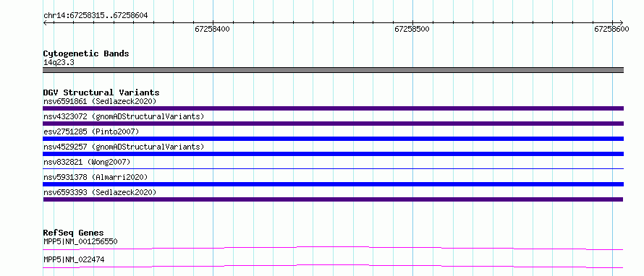Open variant nsv6591861 (Sedlazeck2020) label
This screenshot has height=276, width=644.
pos(100,101)
